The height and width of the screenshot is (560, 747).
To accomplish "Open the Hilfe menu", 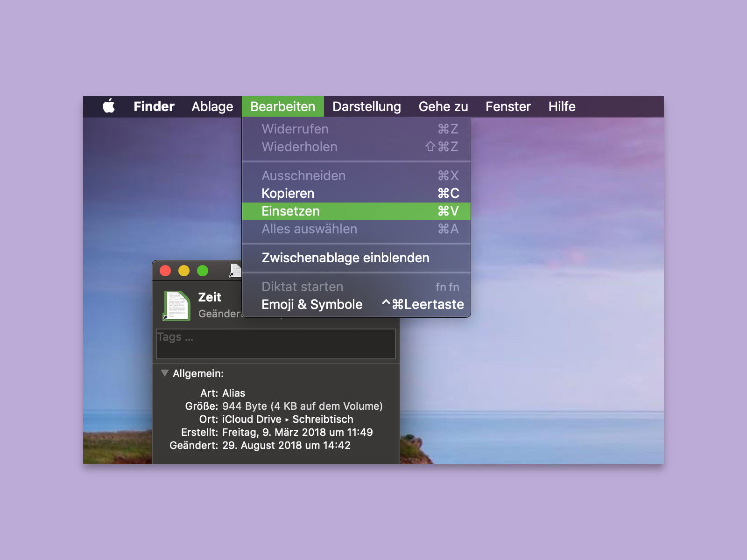I will coord(562,106).
